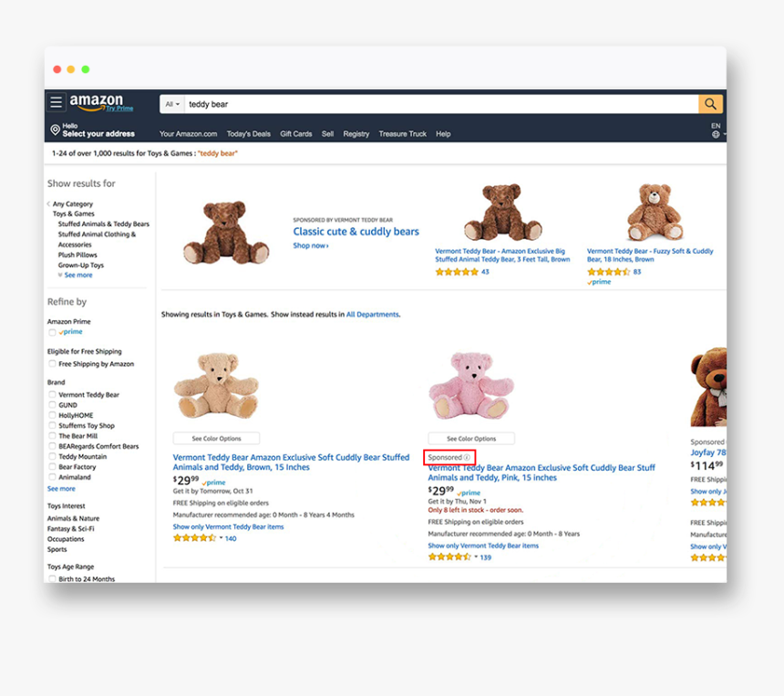The width and height of the screenshot is (784, 696).
Task: Expand See more brands list
Action: click(61, 489)
